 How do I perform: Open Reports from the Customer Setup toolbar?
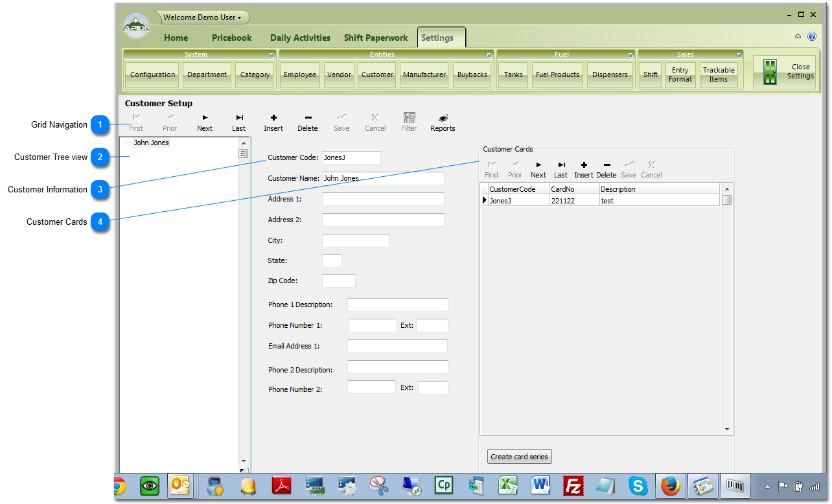pyautogui.click(x=442, y=122)
